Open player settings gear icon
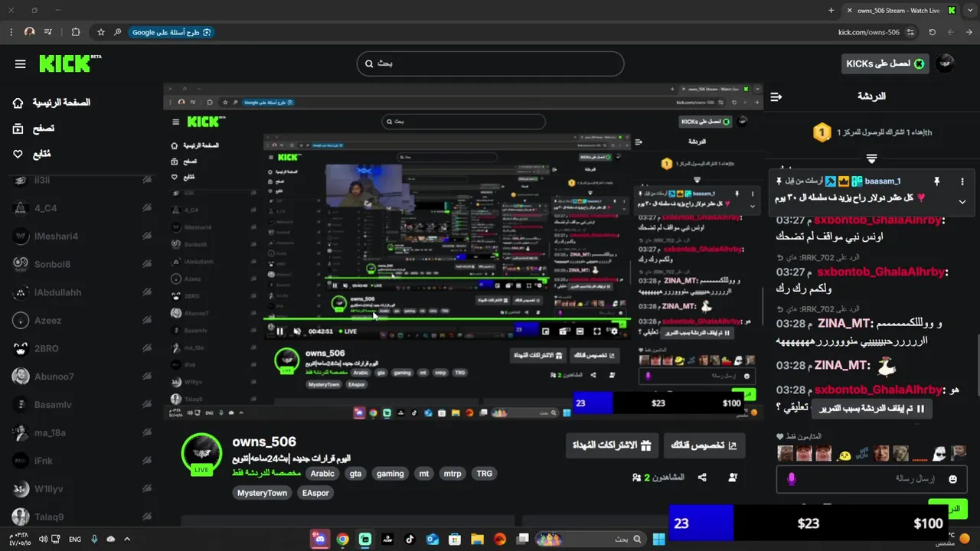The width and height of the screenshot is (980, 551). click(613, 331)
